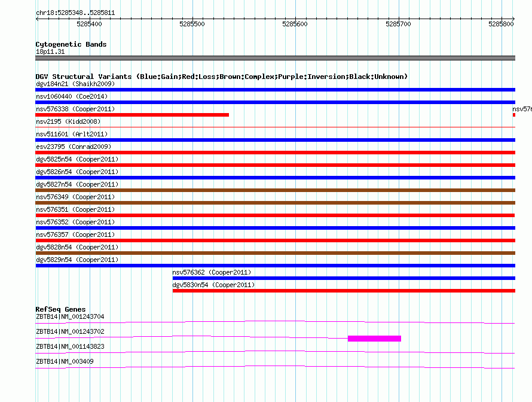This screenshot has width=532, height=402.
Task: Select the blue bar under nsv511601
Action: click(275, 140)
